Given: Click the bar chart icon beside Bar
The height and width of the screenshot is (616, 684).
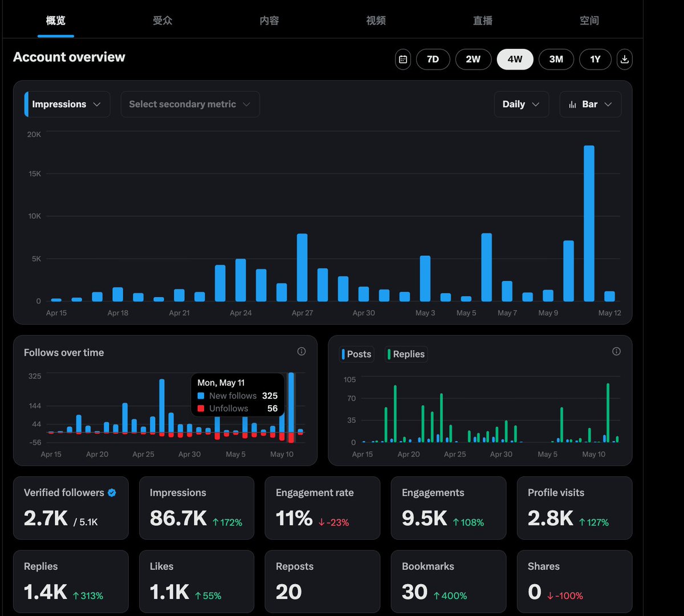Looking at the screenshot, I should coord(573,105).
